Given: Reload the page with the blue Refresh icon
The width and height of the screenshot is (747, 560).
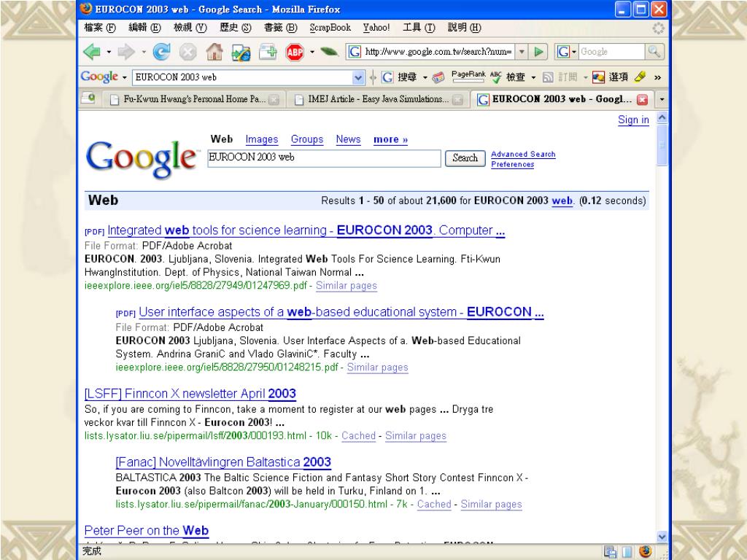Looking at the screenshot, I should [x=161, y=52].
